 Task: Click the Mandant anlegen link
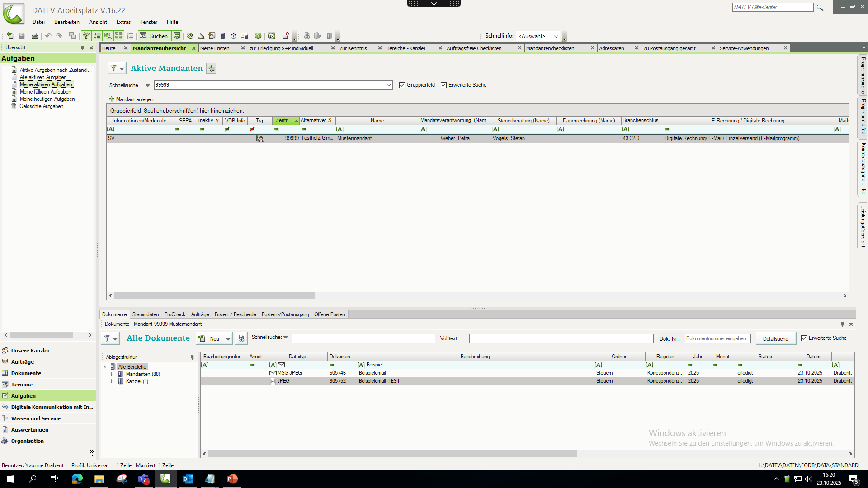(134, 99)
